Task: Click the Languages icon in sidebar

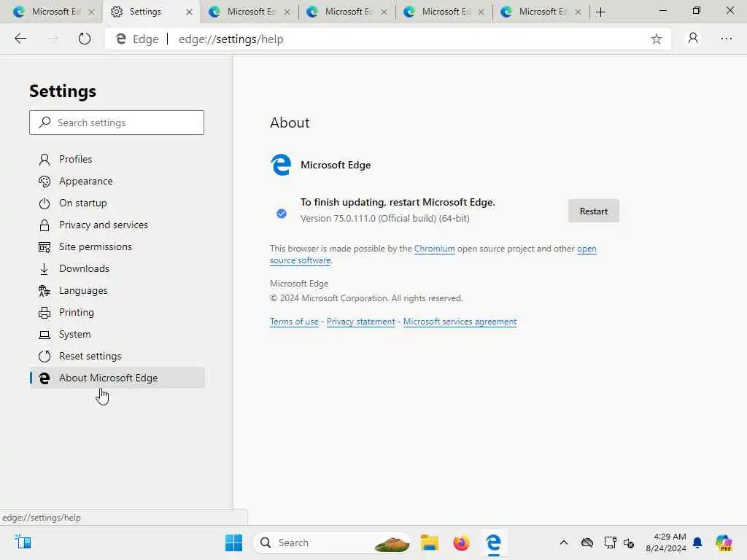Action: click(44, 291)
